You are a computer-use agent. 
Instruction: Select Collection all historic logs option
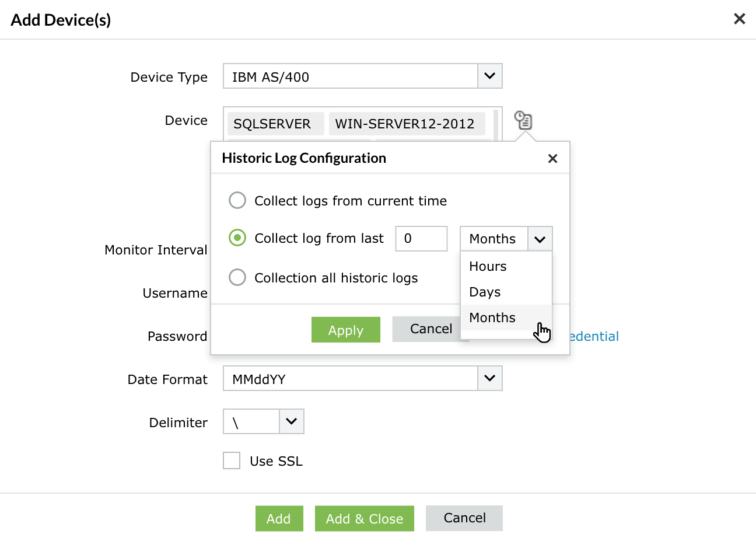tap(237, 277)
